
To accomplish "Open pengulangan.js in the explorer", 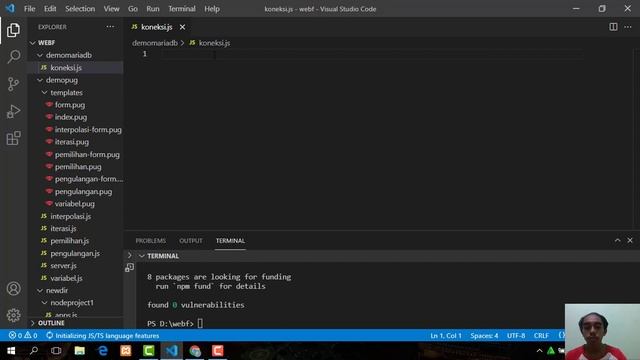I will coord(76,253).
